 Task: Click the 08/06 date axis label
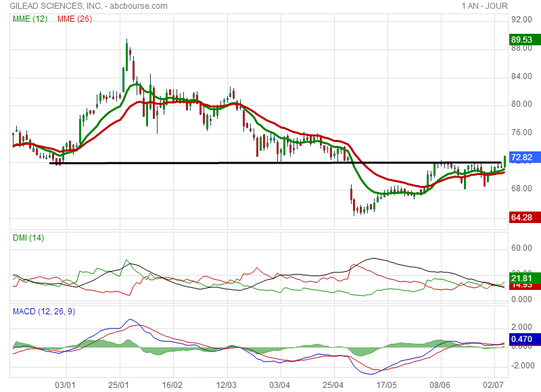[440, 385]
